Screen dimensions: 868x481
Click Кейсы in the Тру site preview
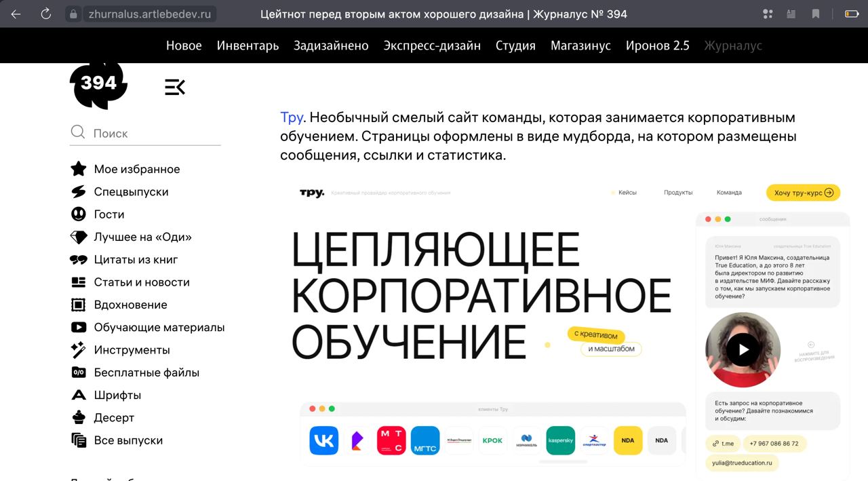[627, 193]
